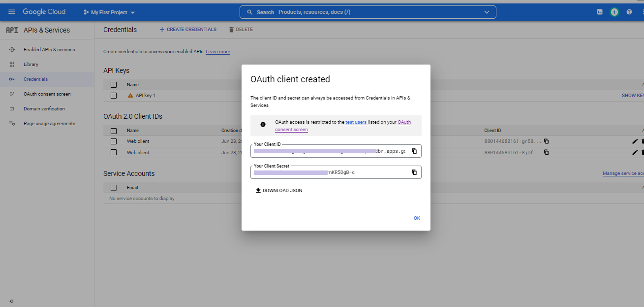
Task: Open the notifications badge showing 1
Action: coord(614,12)
